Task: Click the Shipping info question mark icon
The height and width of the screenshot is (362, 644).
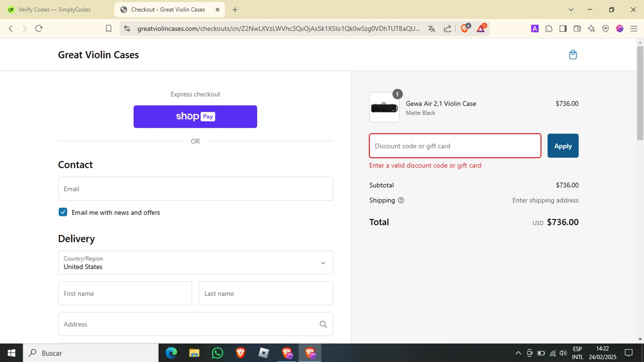Action: (401, 200)
